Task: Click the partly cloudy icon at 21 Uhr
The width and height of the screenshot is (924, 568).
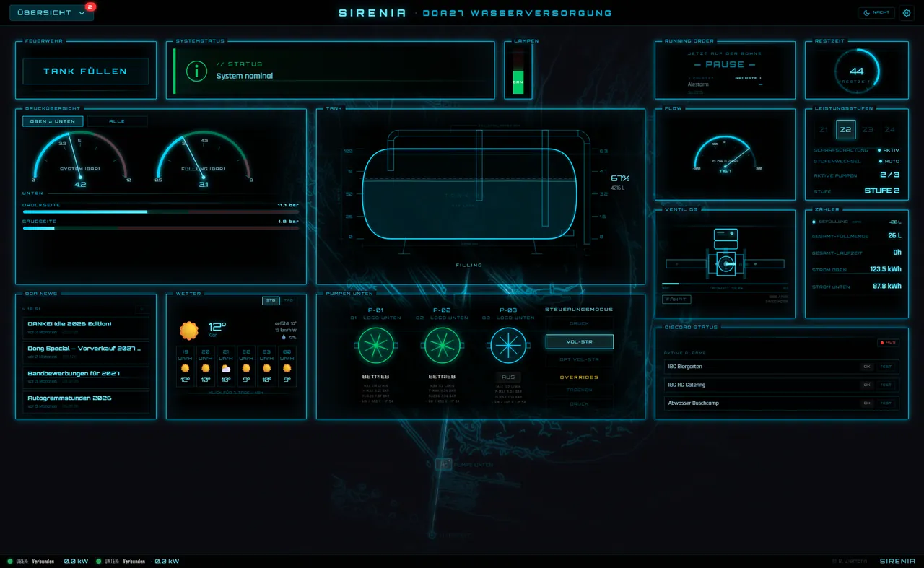Action: [226, 368]
